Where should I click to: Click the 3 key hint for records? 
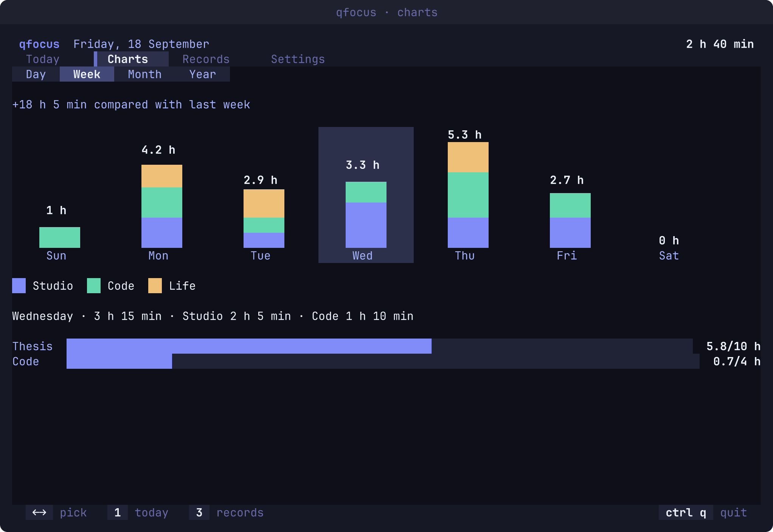199,512
